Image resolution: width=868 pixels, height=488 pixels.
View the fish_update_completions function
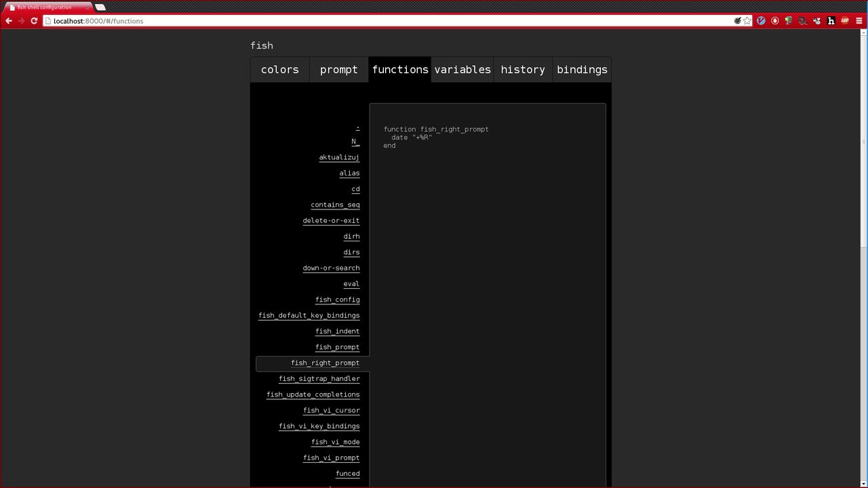tap(313, 394)
